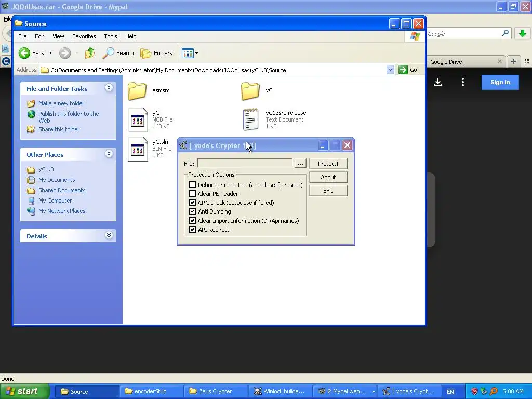Click the Google search box in browser
This screenshot has height=399, width=532.
[x=463, y=34]
